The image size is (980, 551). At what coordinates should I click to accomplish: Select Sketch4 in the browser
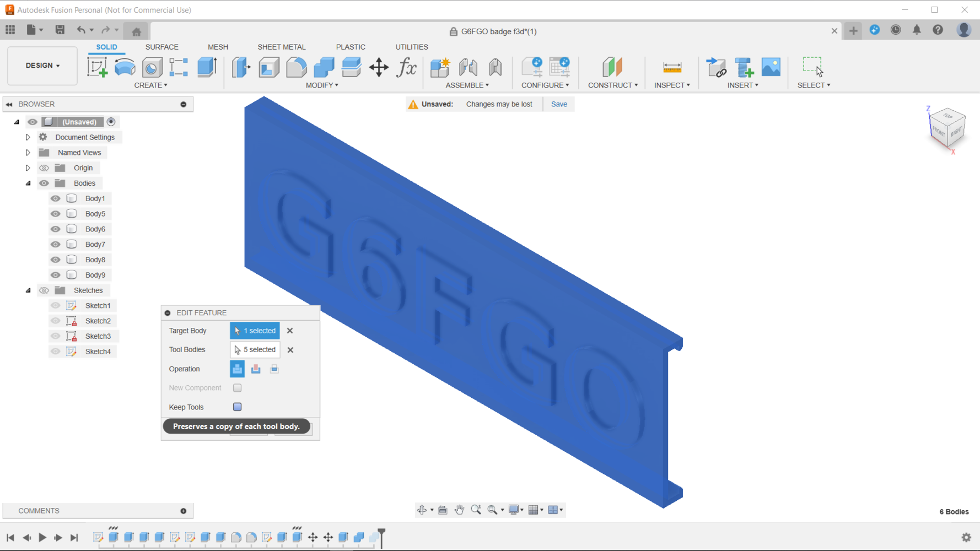point(98,352)
